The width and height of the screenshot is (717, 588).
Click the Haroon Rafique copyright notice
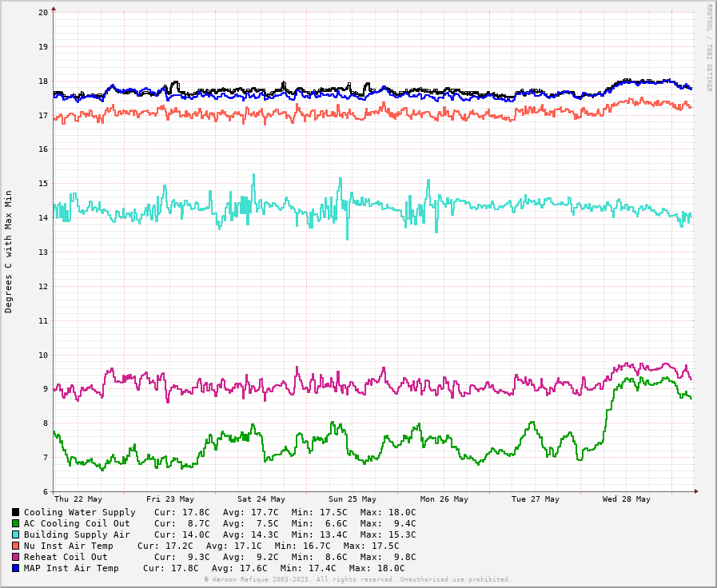tap(357, 580)
